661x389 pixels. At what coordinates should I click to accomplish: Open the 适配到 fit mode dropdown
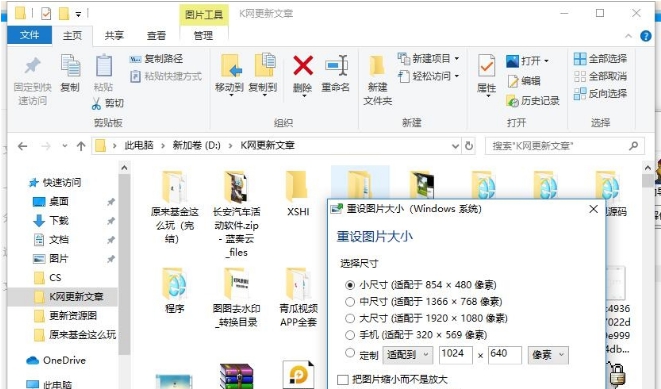pyautogui.click(x=408, y=355)
